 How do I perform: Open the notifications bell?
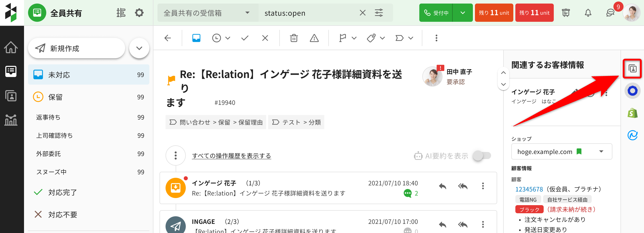[588, 13]
